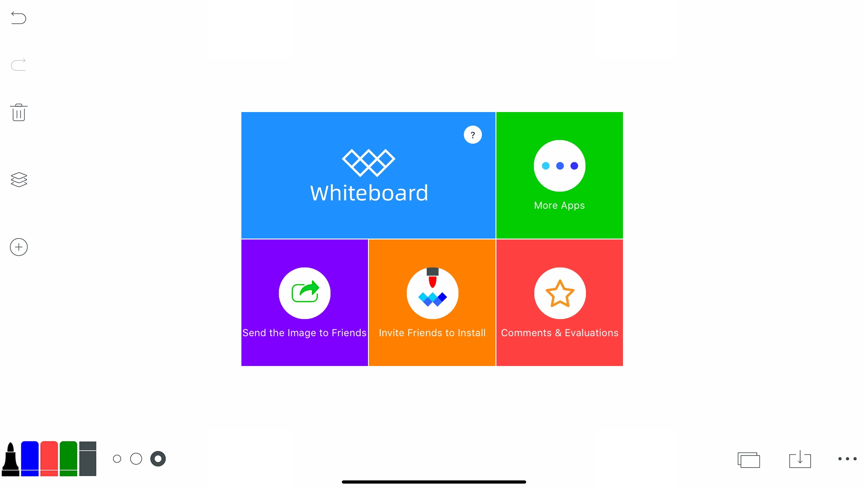This screenshot has width=868, height=488.
Task: Click the download save icon bottom right
Action: tap(800, 460)
